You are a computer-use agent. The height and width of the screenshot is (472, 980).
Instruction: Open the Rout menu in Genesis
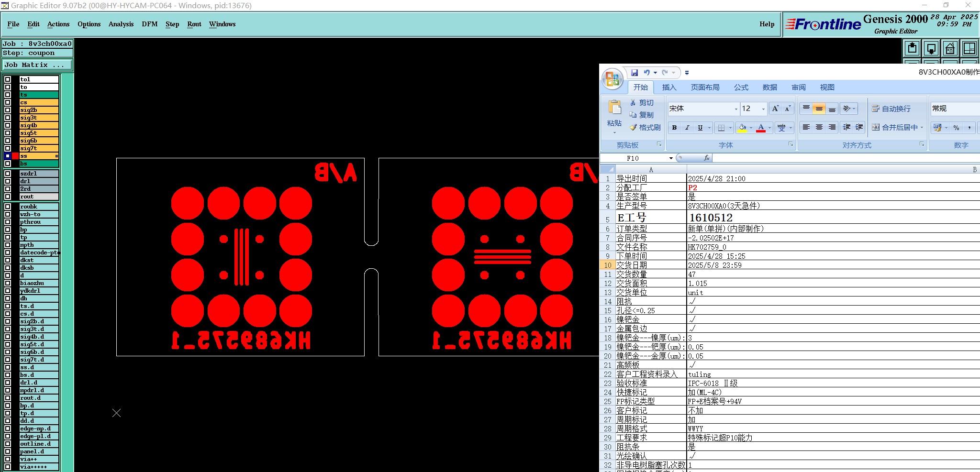(x=194, y=24)
